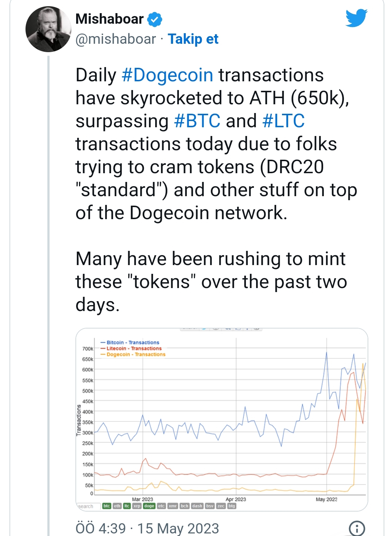This screenshot has height=536, width=392.
Task: Open the tweet info icon
Action: tap(357, 528)
